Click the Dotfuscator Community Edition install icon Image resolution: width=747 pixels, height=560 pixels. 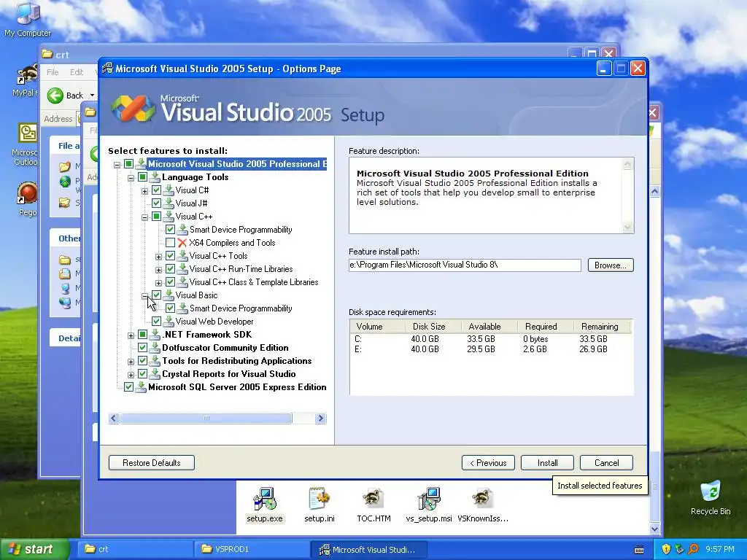(155, 348)
